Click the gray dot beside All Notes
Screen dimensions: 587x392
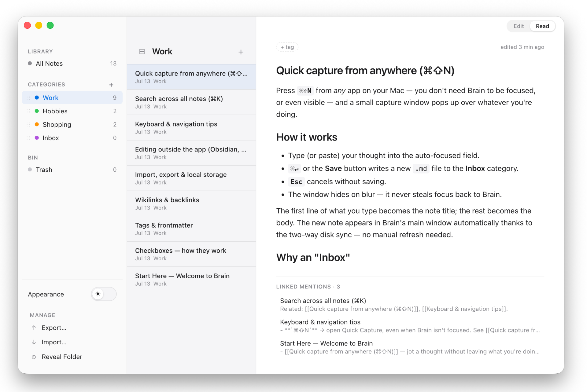pos(30,63)
